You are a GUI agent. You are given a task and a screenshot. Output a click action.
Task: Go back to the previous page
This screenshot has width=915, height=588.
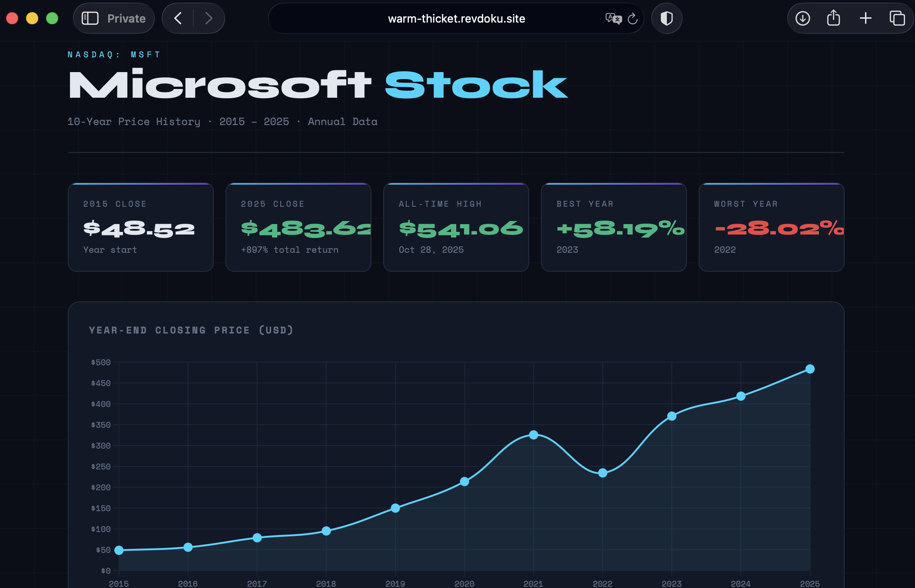click(178, 18)
